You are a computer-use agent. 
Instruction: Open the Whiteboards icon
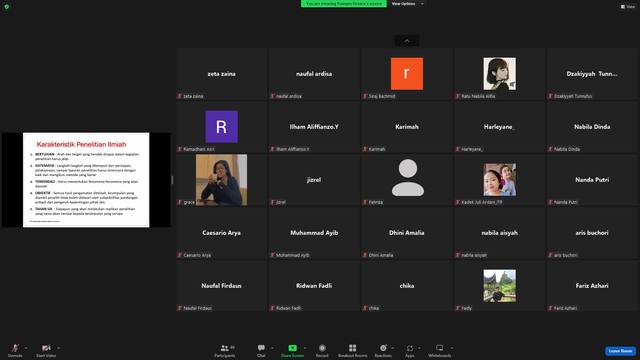click(x=440, y=348)
